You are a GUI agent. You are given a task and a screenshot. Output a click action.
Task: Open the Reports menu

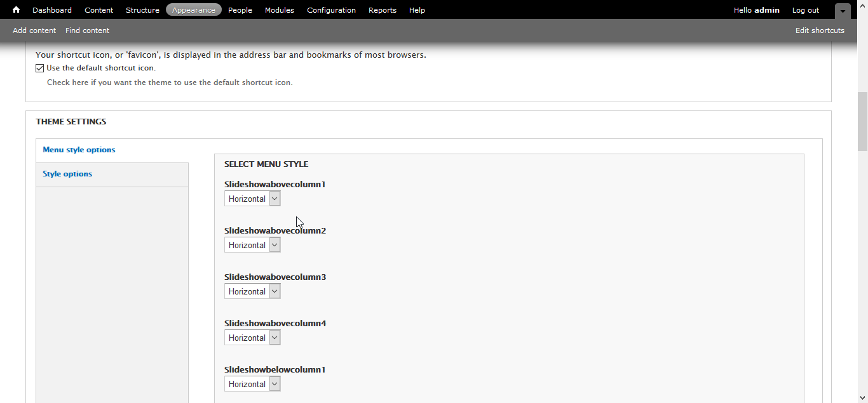tap(383, 10)
